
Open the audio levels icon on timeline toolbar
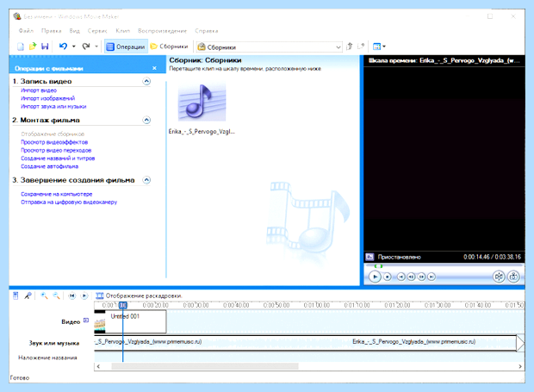[x=16, y=296]
